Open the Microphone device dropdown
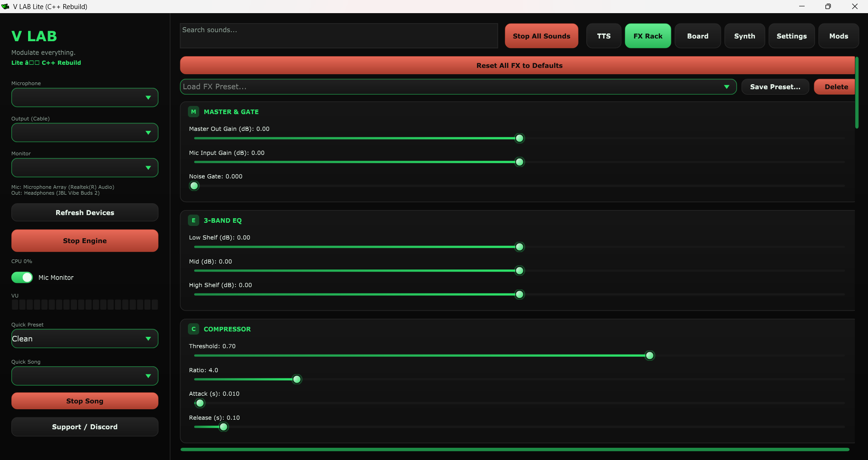 point(85,98)
